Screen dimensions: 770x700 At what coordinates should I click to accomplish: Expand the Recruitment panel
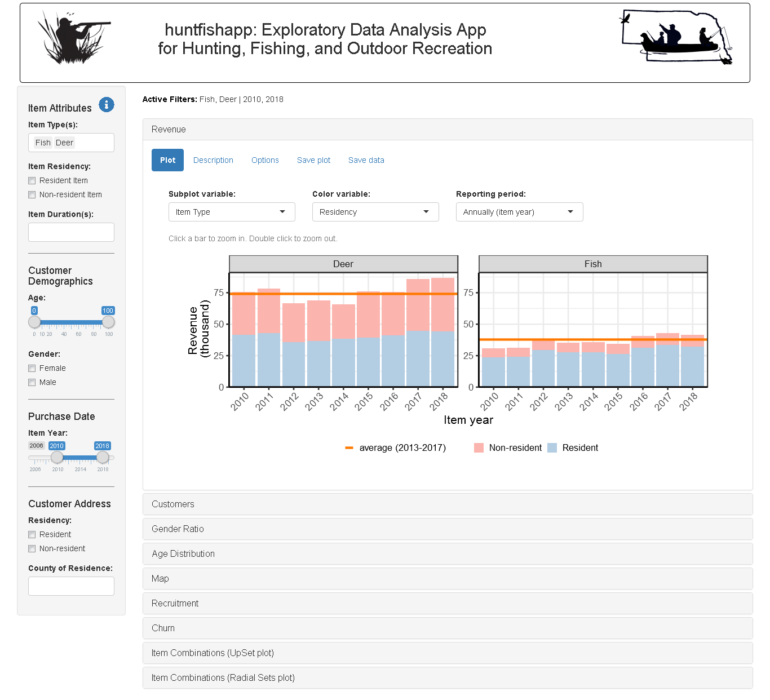coord(448,604)
